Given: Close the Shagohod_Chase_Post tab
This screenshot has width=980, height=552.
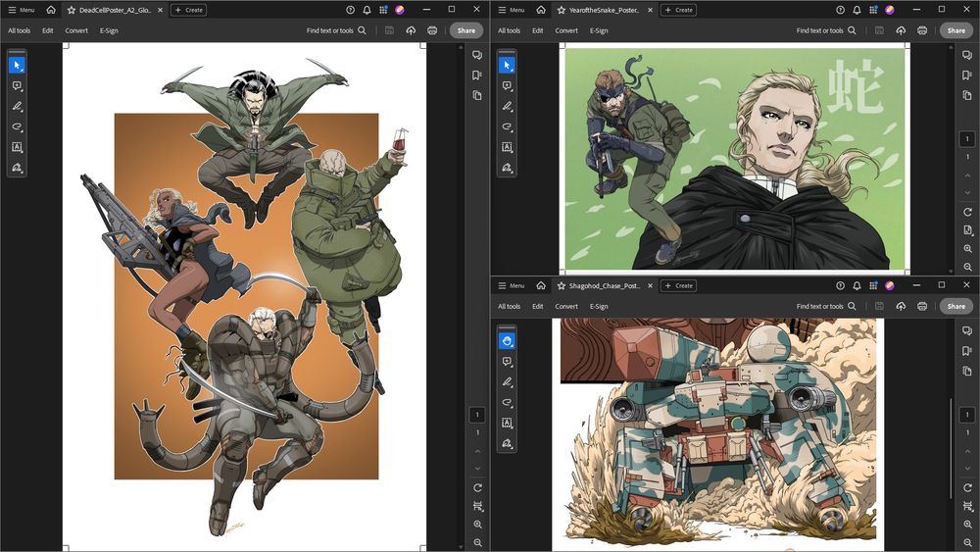Looking at the screenshot, I should [650, 285].
